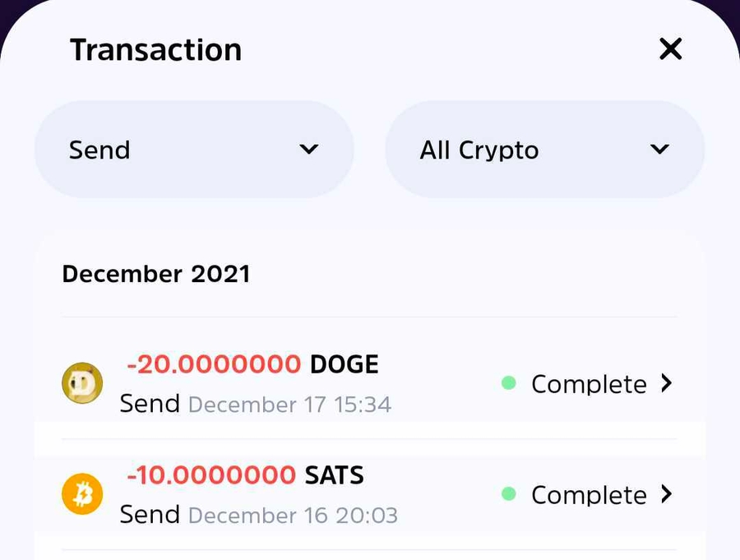The height and width of the screenshot is (560, 740).
Task: Expand the All Crypto filter dropdown
Action: (544, 150)
